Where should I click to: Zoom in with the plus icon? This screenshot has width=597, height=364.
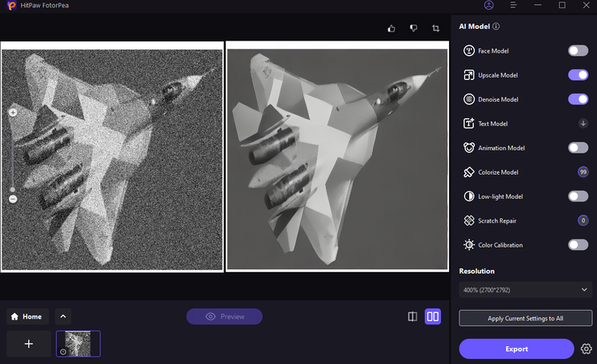point(13,112)
